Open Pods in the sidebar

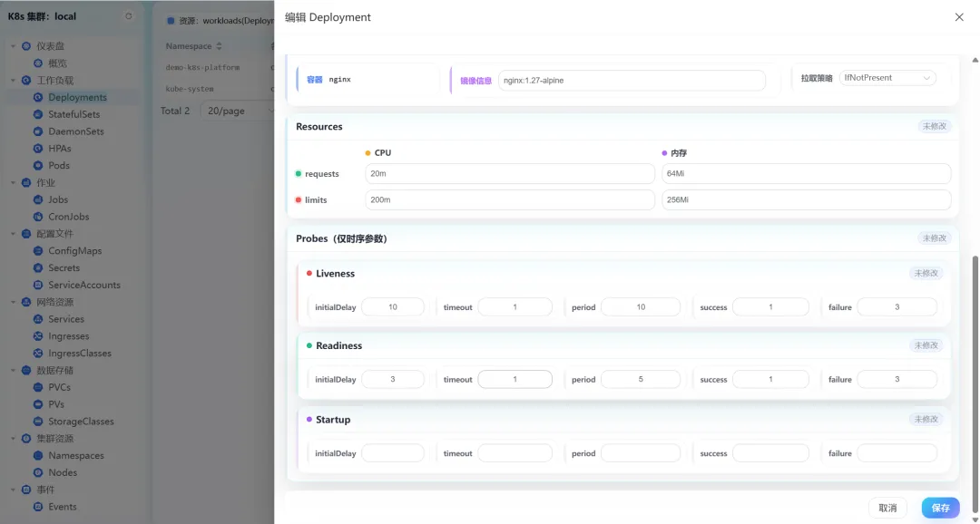[x=59, y=166]
